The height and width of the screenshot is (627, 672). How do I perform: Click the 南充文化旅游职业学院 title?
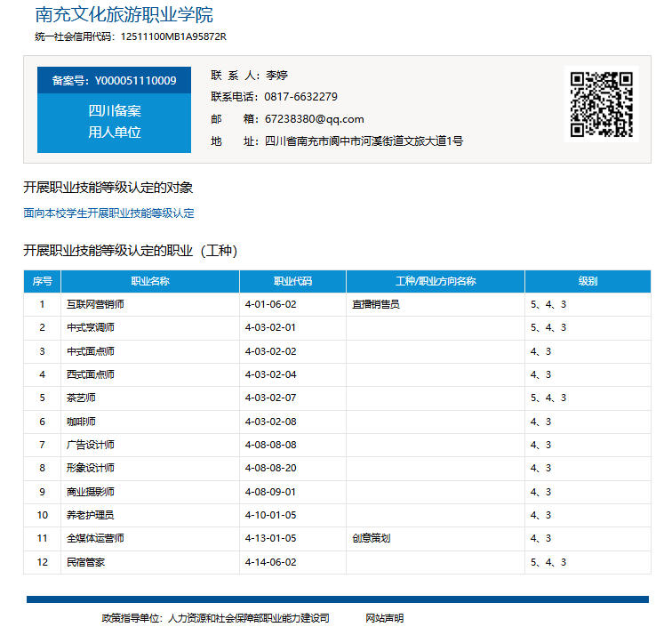(124, 14)
